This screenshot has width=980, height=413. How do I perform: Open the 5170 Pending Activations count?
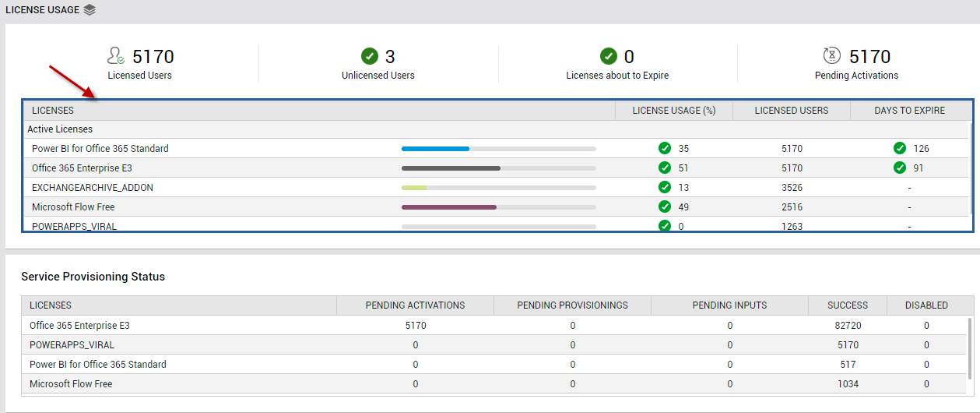point(869,56)
